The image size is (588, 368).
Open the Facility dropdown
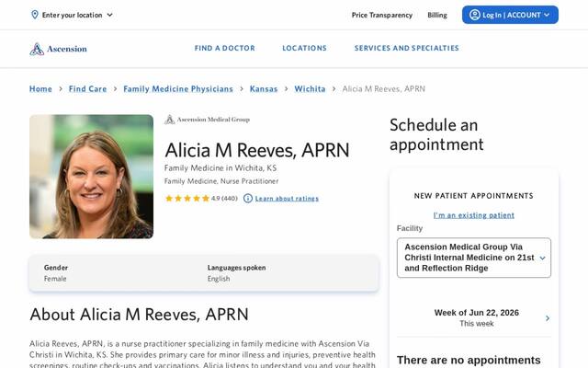click(x=474, y=258)
